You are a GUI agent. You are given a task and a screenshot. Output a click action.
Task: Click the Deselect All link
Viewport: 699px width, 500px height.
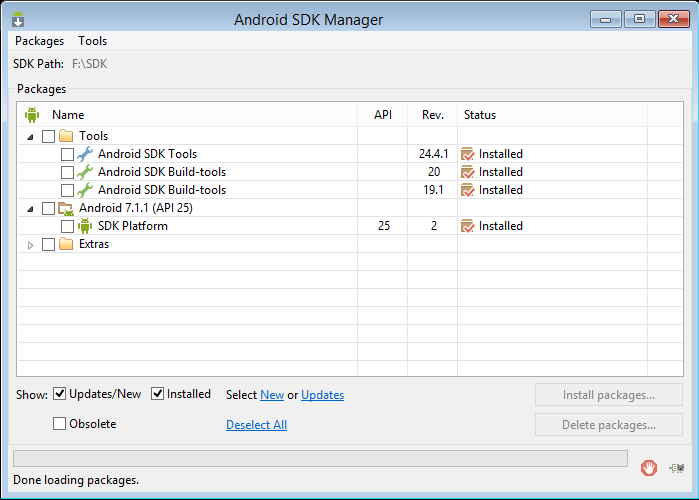(x=256, y=425)
